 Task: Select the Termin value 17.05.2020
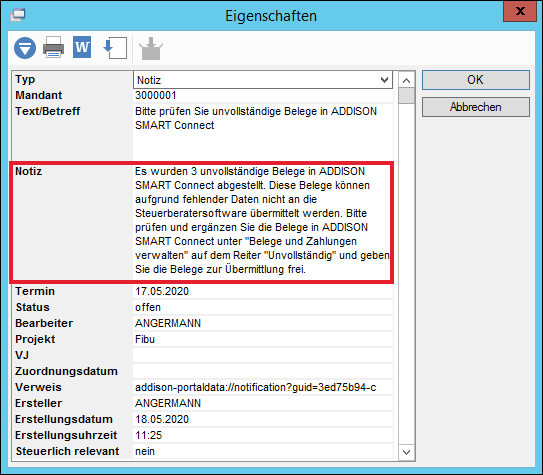[162, 291]
